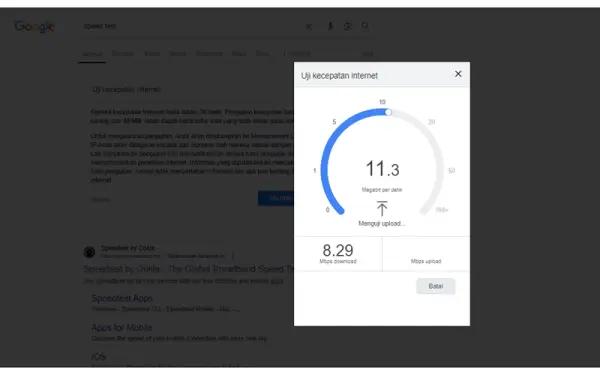Screen dimensions: 600x375
Task: Close the Uji kecepatan internet dialog
Action: [x=458, y=74]
